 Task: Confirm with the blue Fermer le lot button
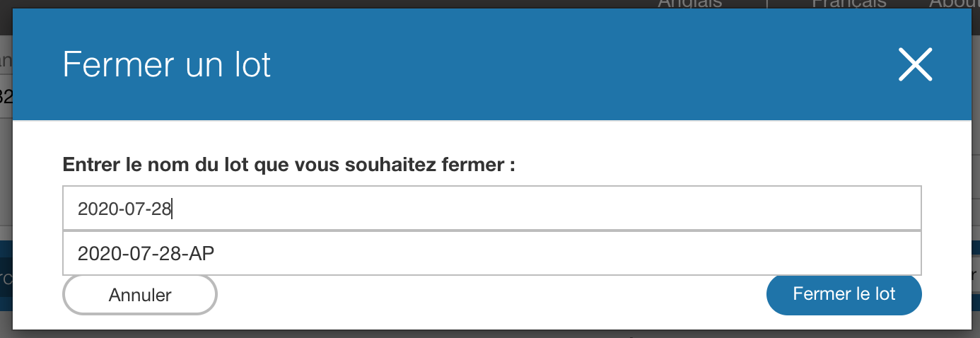[x=844, y=294]
